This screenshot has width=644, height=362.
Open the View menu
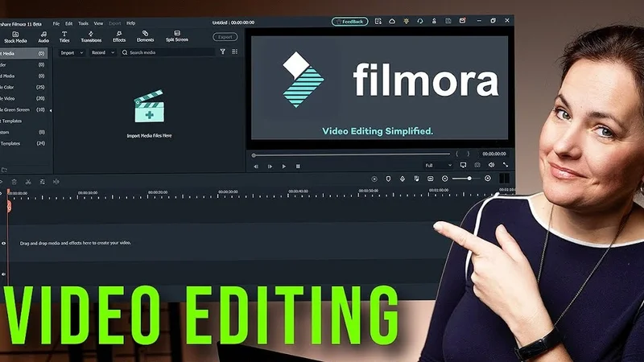(98, 23)
